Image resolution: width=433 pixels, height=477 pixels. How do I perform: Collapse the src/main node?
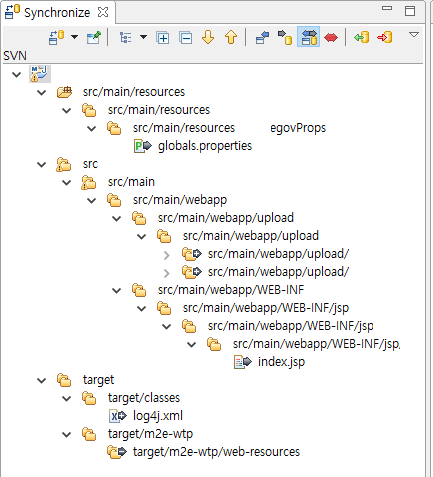tap(66, 182)
